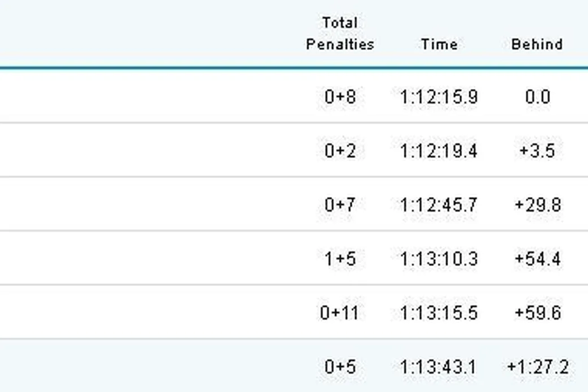Click the time 1:13:15.5
This screenshot has width=588, height=392.
pos(439,312)
